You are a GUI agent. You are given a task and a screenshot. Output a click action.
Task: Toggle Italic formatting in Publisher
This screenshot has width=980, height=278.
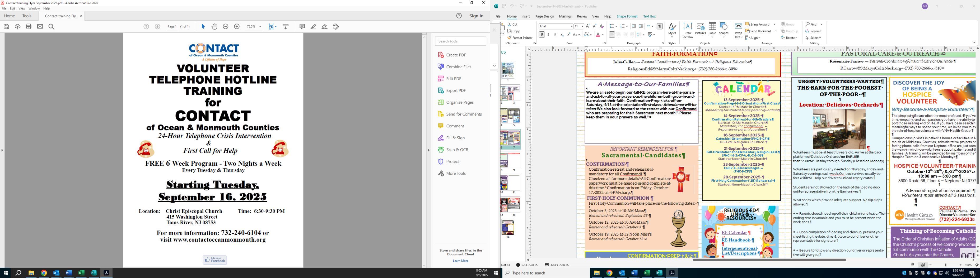pos(548,35)
